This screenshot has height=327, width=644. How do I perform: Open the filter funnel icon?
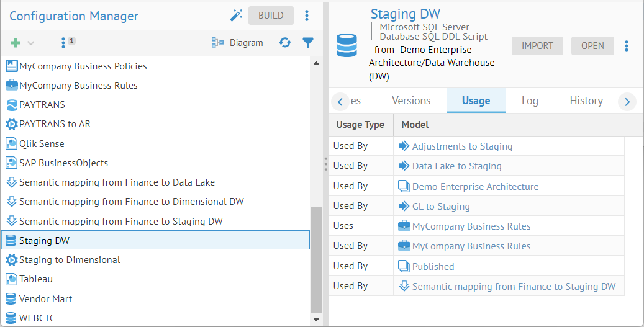tap(307, 43)
